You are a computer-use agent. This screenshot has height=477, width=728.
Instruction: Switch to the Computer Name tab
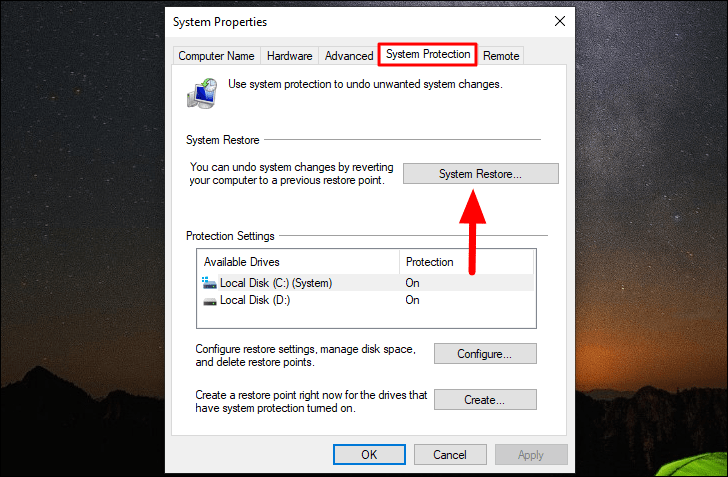pos(216,56)
